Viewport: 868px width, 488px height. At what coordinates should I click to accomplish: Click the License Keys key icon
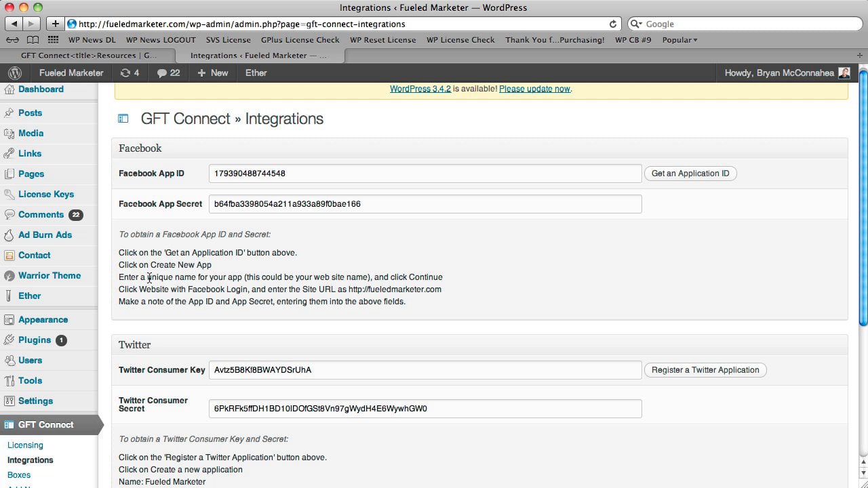pyautogui.click(x=9, y=195)
